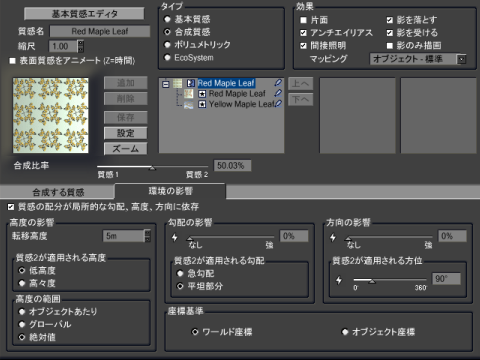
Task: Toggle 影のみ描画 checkbox
Action: point(390,46)
